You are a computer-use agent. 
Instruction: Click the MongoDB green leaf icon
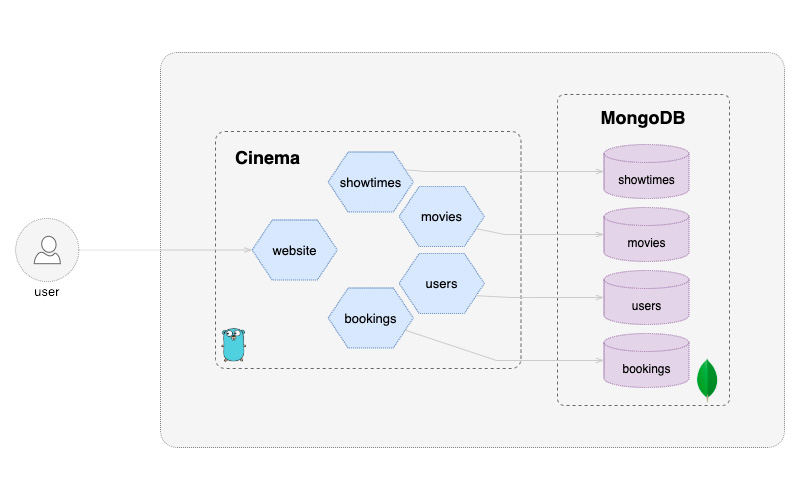pos(707,380)
